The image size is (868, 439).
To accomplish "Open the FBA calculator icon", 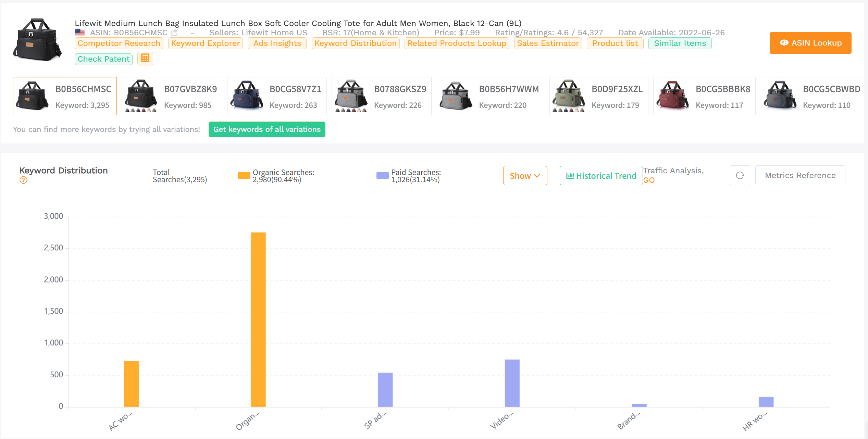I will point(145,59).
